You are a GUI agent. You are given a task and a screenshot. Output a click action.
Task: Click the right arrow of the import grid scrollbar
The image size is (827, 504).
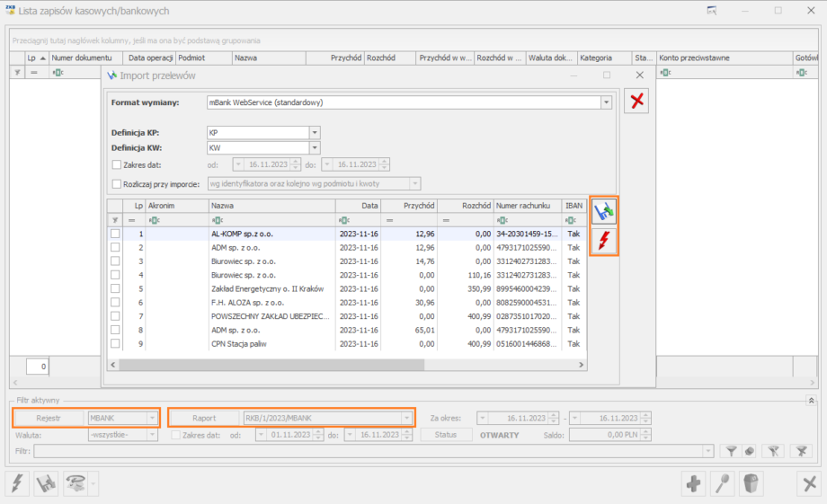[581, 365]
